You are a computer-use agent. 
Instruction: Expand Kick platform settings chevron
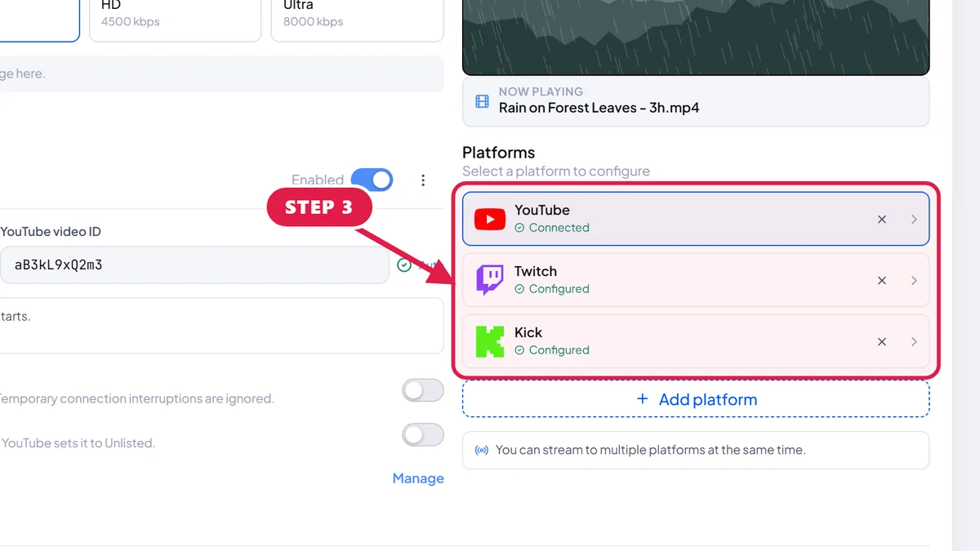(914, 341)
